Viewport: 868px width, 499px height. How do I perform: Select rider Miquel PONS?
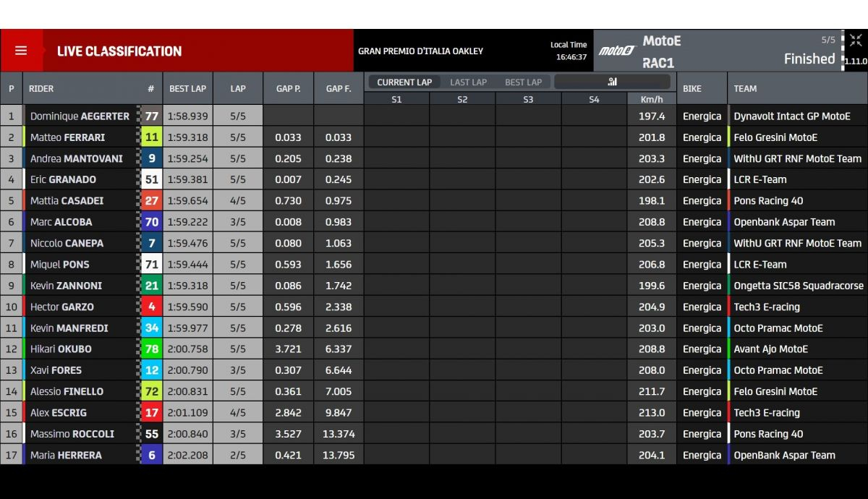(59, 264)
